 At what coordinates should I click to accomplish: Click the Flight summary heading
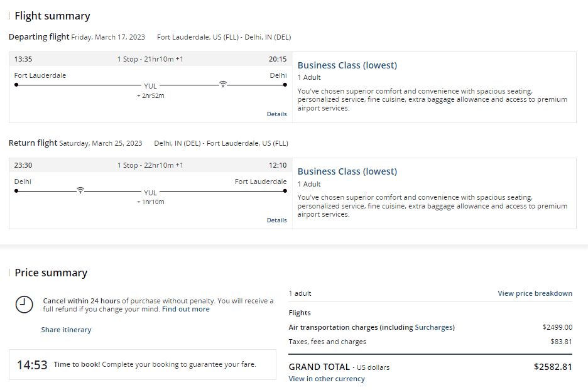[x=52, y=16]
